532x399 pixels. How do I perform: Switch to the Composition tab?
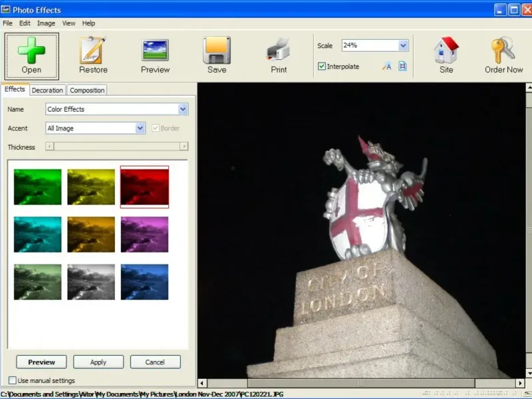pos(87,90)
